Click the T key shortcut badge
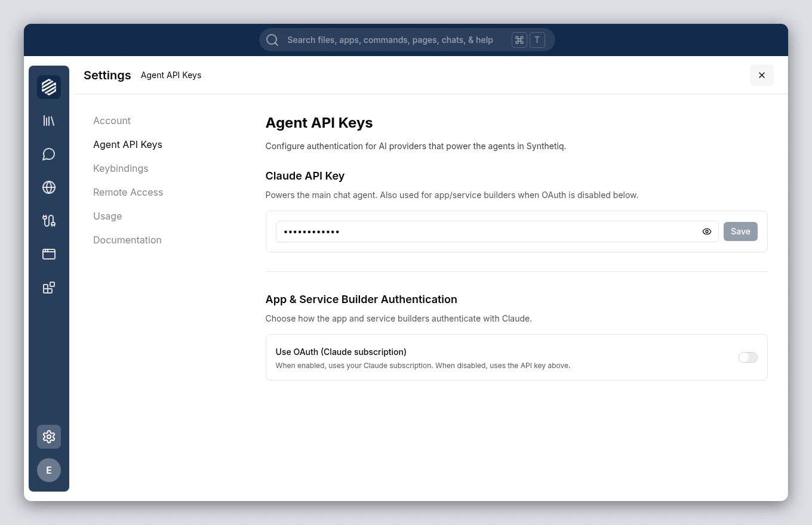 tap(537, 40)
